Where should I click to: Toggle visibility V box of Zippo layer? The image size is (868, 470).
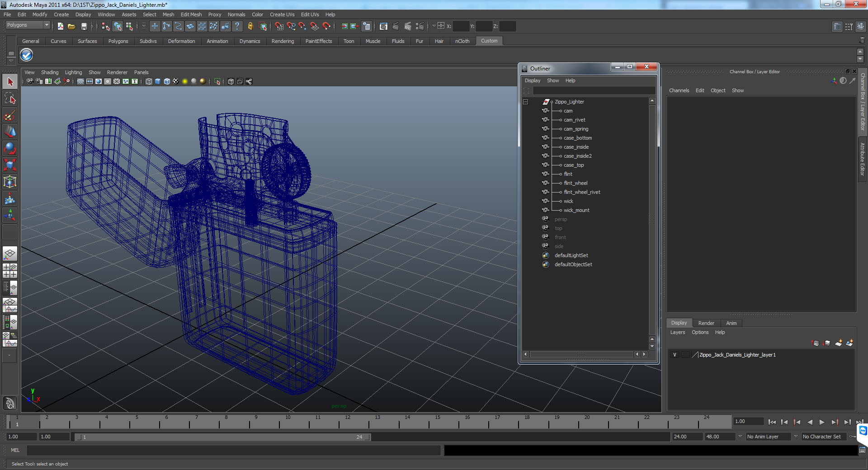click(675, 355)
